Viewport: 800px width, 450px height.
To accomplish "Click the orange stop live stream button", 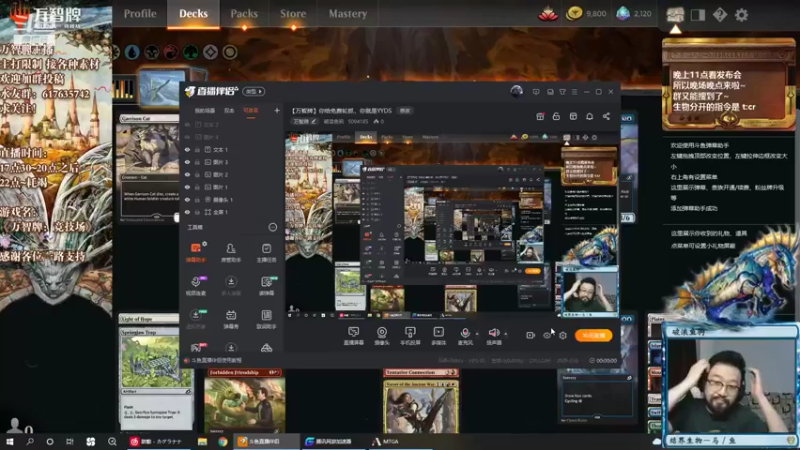I will point(593,335).
